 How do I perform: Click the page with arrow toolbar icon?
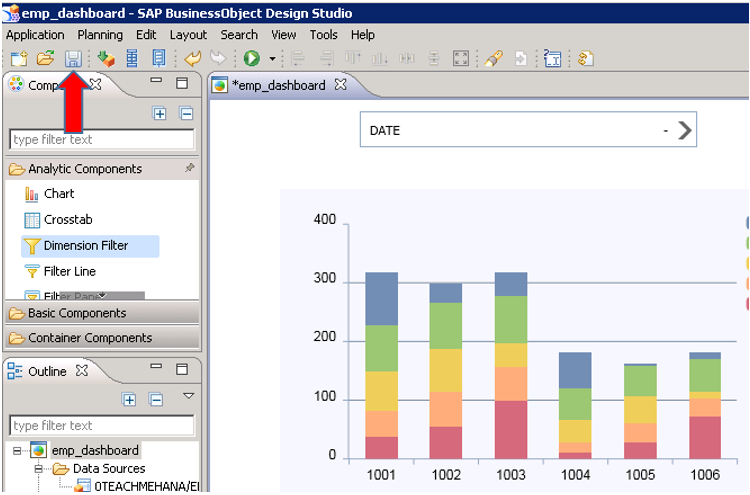[x=520, y=59]
